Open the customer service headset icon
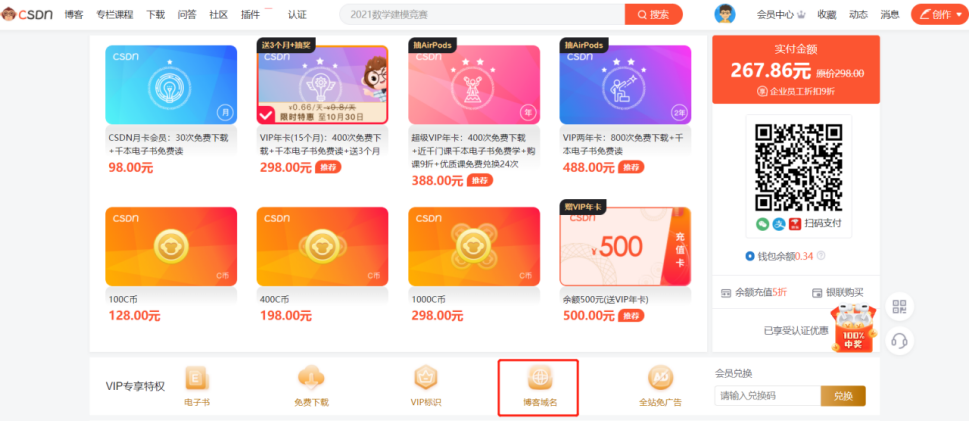Viewport: 969px width, 421px height. (x=899, y=341)
